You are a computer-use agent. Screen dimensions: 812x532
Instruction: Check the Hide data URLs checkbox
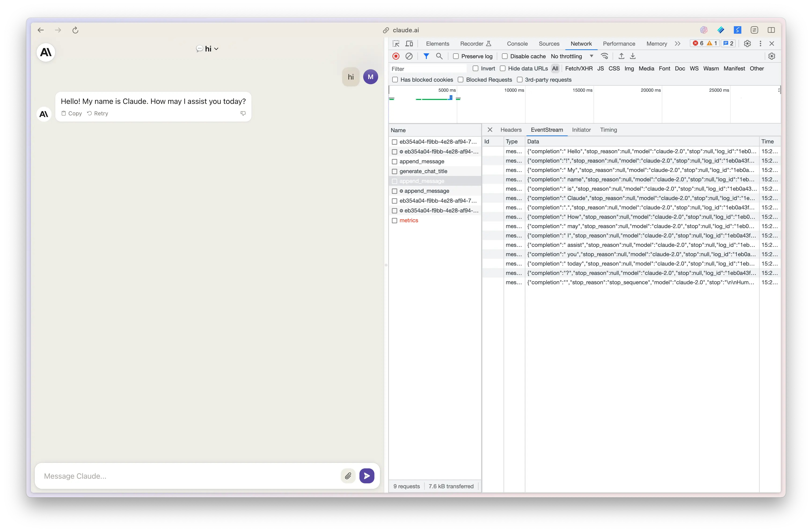coord(503,69)
